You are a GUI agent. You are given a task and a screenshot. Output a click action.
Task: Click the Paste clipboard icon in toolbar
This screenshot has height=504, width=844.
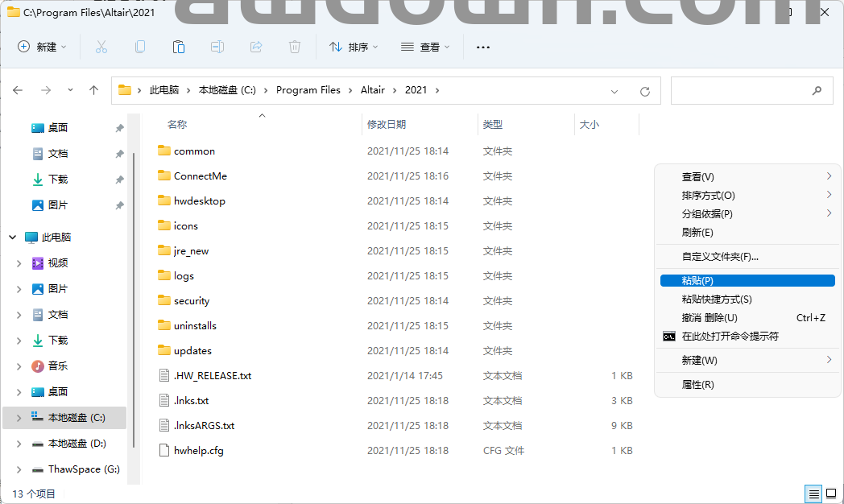tap(179, 48)
